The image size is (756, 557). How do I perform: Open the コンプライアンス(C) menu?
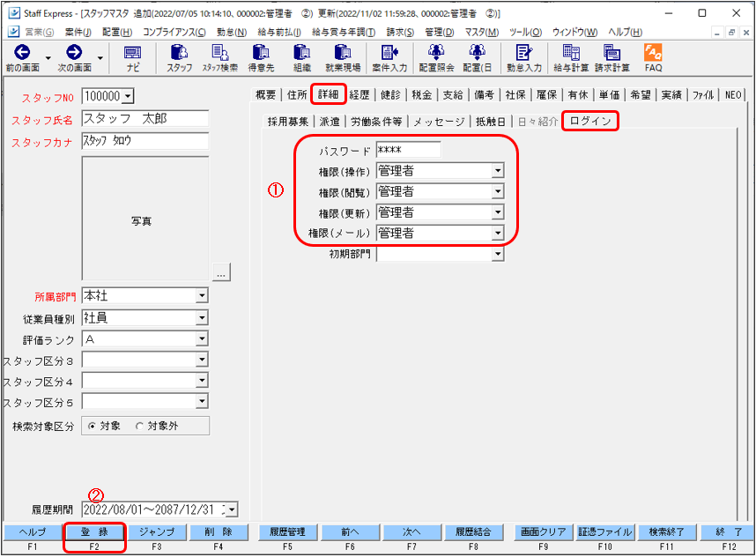174,33
